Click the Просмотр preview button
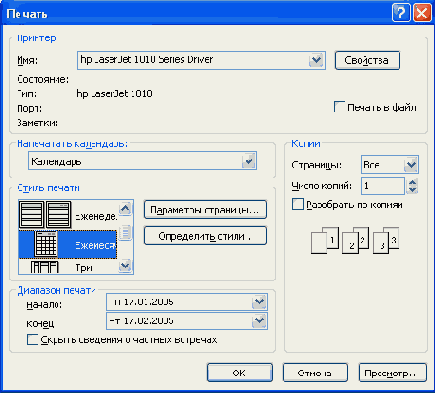This screenshot has height=393, width=435. click(393, 373)
